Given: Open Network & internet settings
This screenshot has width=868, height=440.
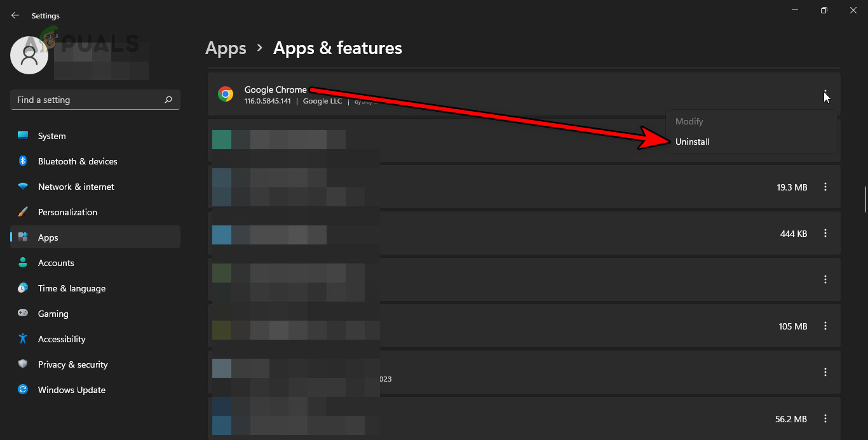Looking at the screenshot, I should [x=76, y=186].
